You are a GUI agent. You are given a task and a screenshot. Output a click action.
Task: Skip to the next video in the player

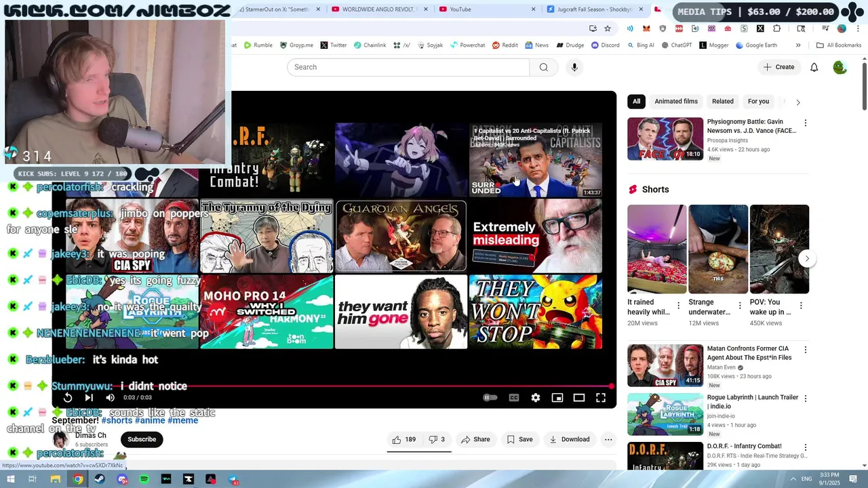click(x=89, y=398)
